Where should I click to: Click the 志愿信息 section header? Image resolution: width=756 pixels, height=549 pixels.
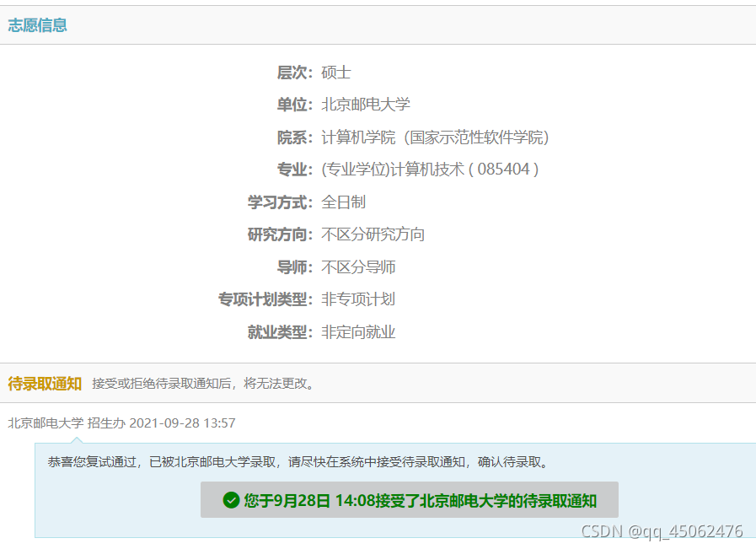click(x=38, y=25)
